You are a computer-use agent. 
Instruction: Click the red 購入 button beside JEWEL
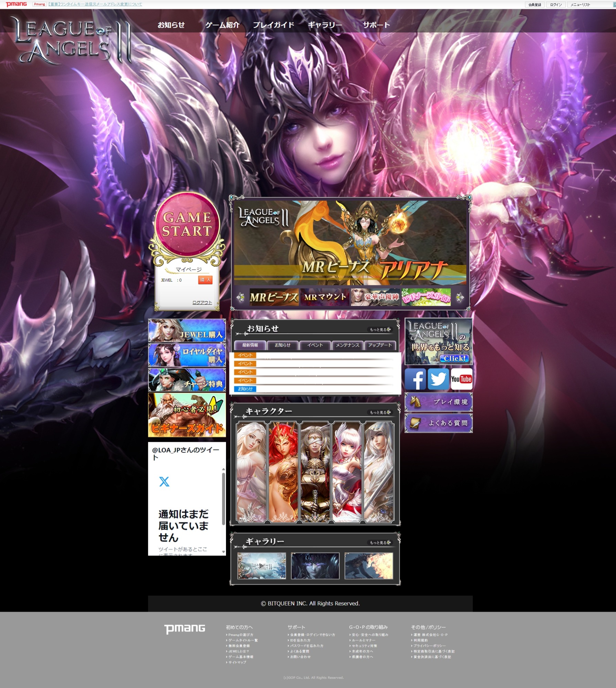point(205,280)
